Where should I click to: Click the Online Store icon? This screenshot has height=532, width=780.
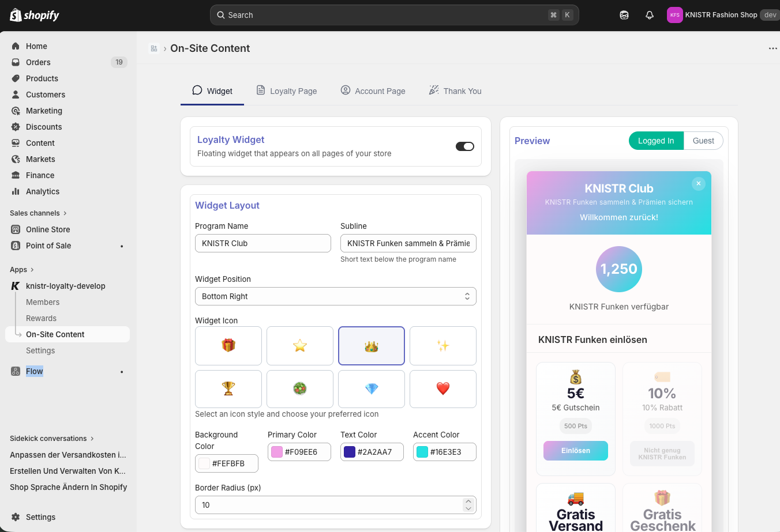click(16, 229)
